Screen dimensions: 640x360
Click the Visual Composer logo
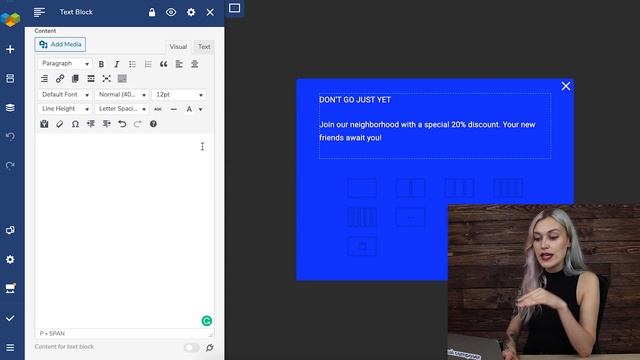coord(10,19)
